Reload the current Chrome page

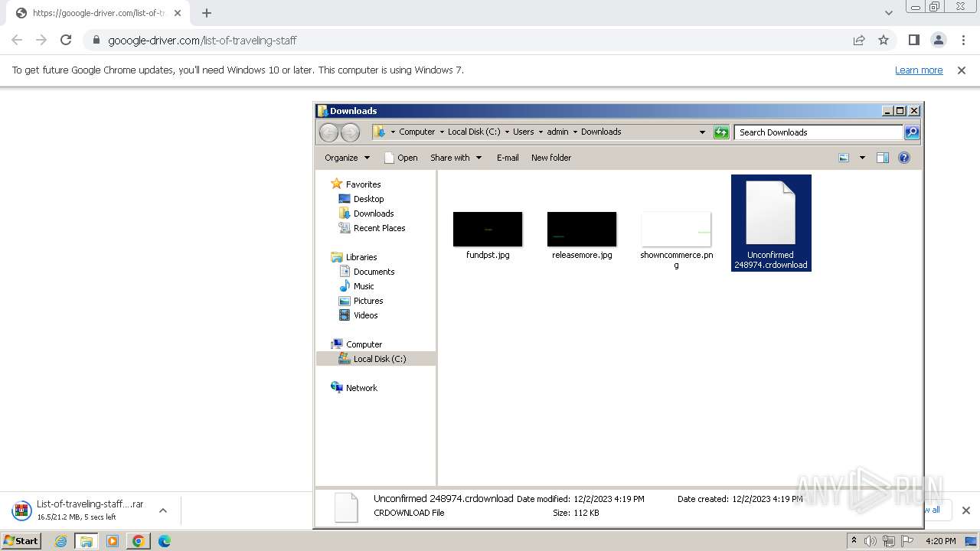(66, 40)
